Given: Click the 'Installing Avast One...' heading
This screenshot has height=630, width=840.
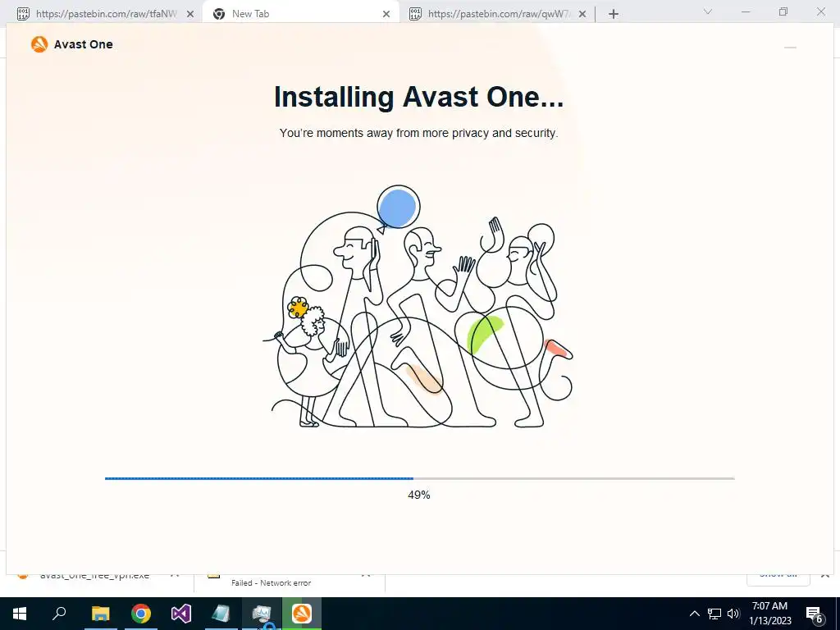Looking at the screenshot, I should (x=419, y=97).
